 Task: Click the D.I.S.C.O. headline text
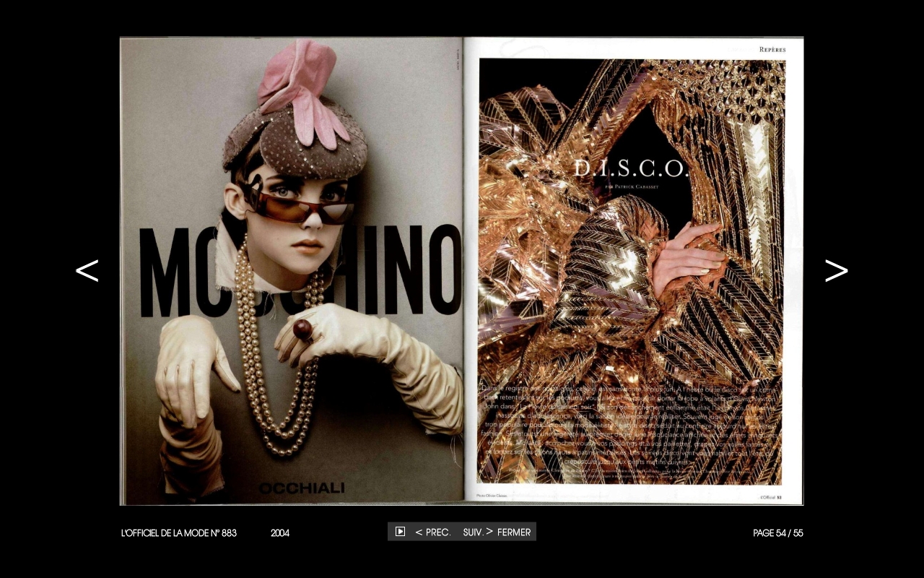[x=631, y=169]
